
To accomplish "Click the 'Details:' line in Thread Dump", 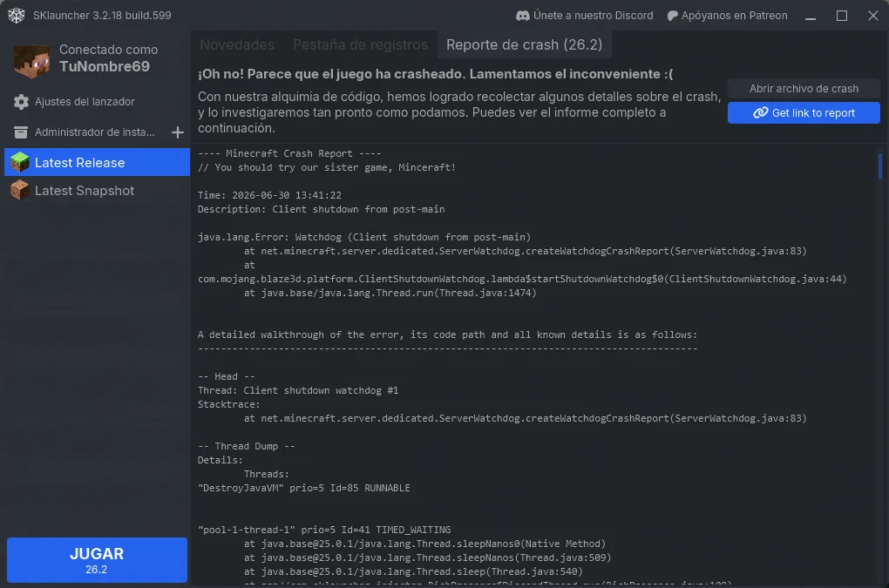I will (220, 460).
